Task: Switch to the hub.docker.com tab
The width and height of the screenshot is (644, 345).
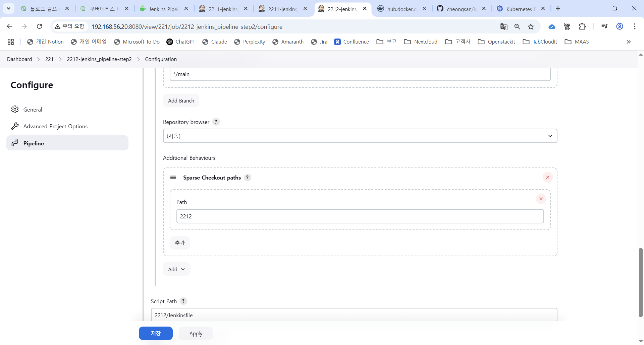Action: point(401,9)
